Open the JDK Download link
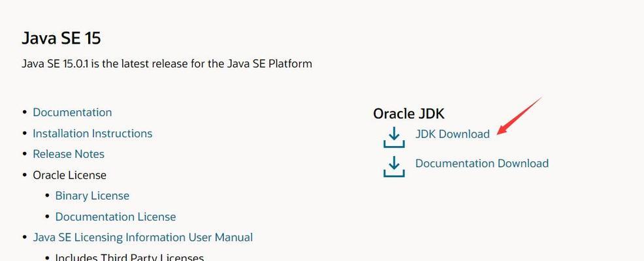The image size is (644, 261). [x=452, y=134]
